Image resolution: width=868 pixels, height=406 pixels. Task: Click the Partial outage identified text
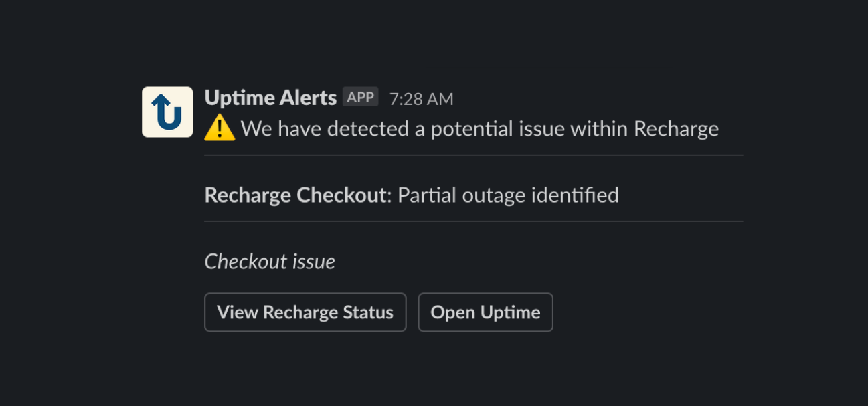coord(508,195)
